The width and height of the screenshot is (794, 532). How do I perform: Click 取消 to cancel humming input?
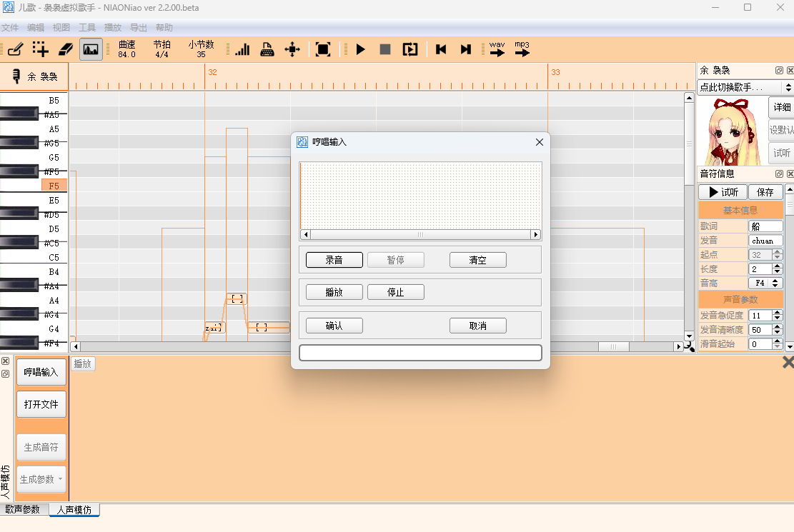tap(477, 326)
